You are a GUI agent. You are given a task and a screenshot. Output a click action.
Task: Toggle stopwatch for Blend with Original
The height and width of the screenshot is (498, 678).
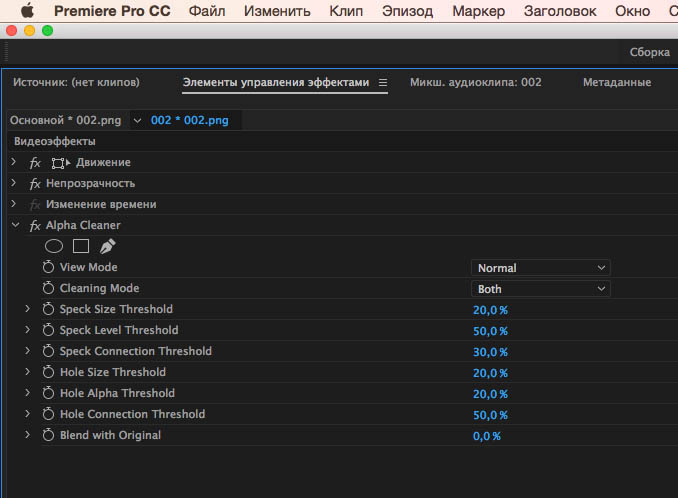point(48,435)
